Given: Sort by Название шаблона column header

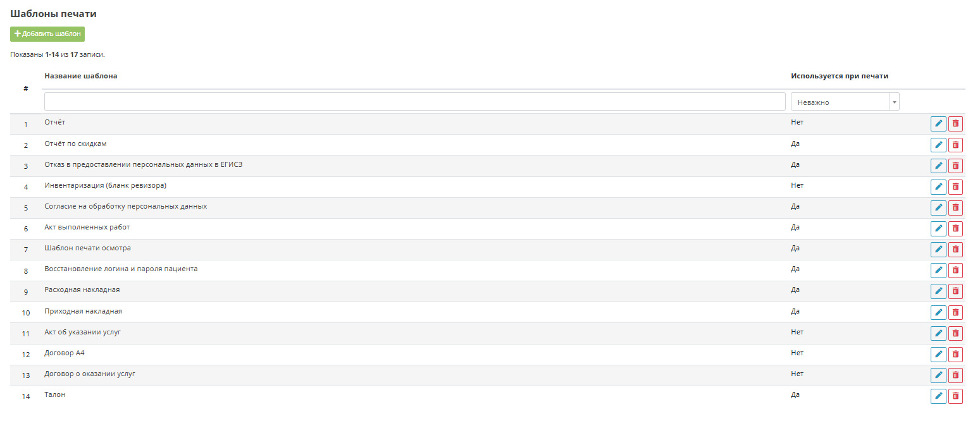Looking at the screenshot, I should coord(81,76).
